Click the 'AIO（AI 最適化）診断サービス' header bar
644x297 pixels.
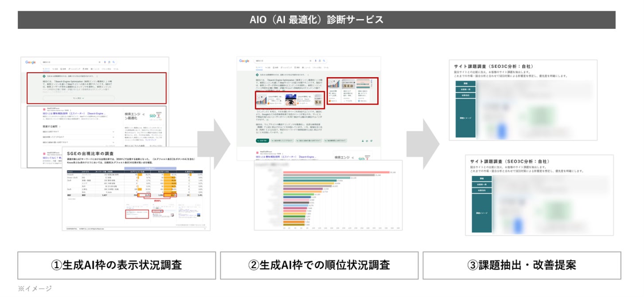click(316, 20)
